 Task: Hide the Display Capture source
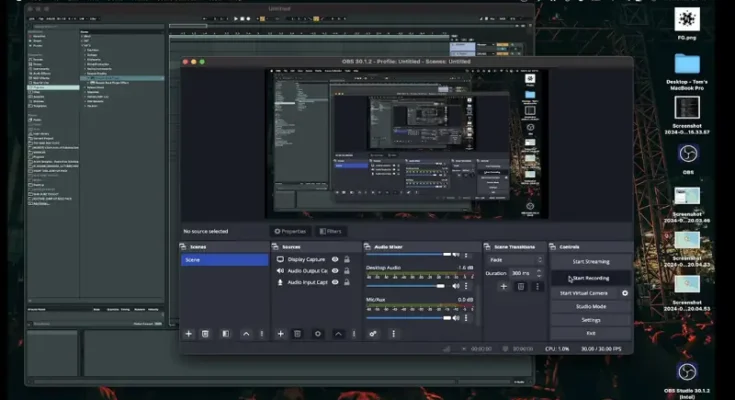(335, 259)
